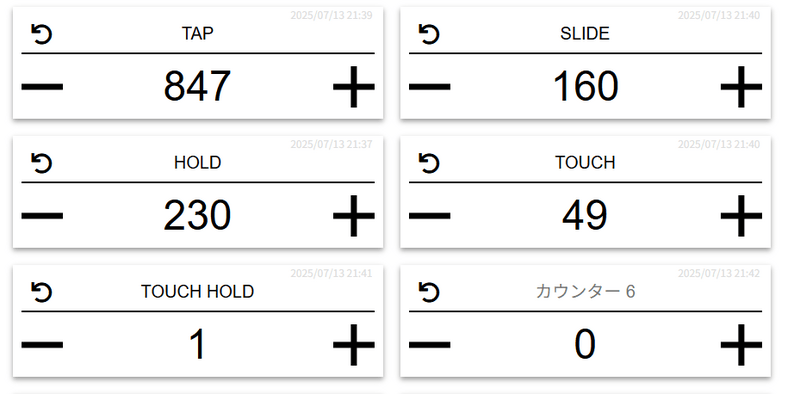800x394 pixels.
Task: Reset the SLIDE counter
Action: click(429, 34)
